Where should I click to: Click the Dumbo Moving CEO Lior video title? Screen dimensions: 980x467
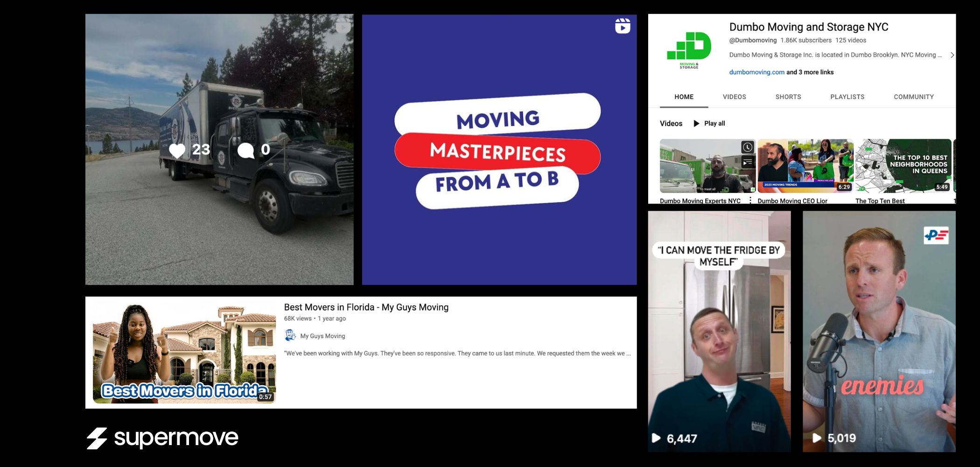(x=792, y=201)
